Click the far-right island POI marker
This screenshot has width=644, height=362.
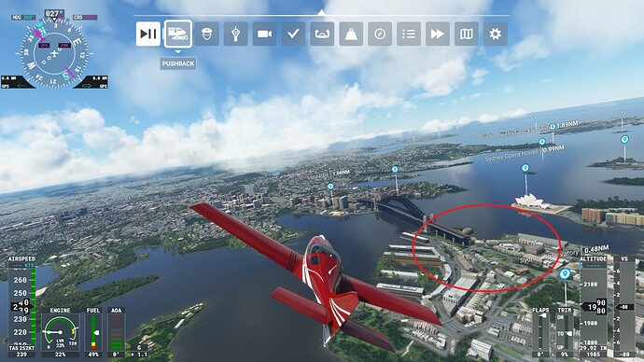tap(624, 140)
